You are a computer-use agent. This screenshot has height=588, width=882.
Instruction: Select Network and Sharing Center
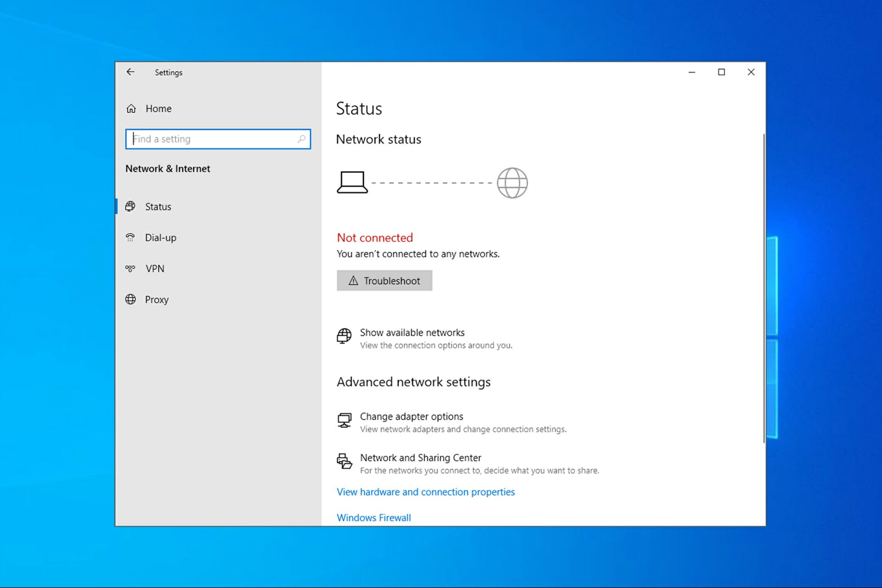(x=420, y=458)
